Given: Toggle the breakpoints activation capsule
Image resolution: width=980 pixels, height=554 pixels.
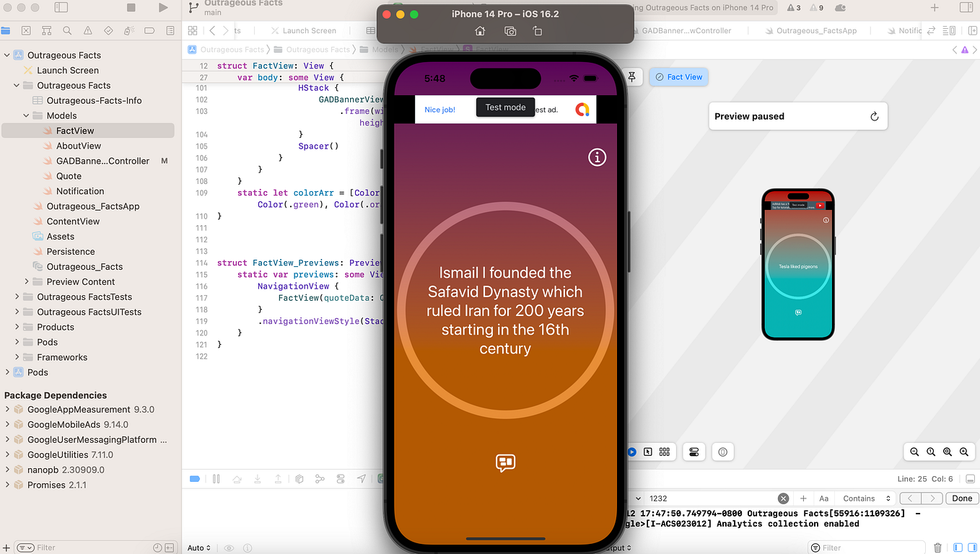Looking at the screenshot, I should [195, 478].
